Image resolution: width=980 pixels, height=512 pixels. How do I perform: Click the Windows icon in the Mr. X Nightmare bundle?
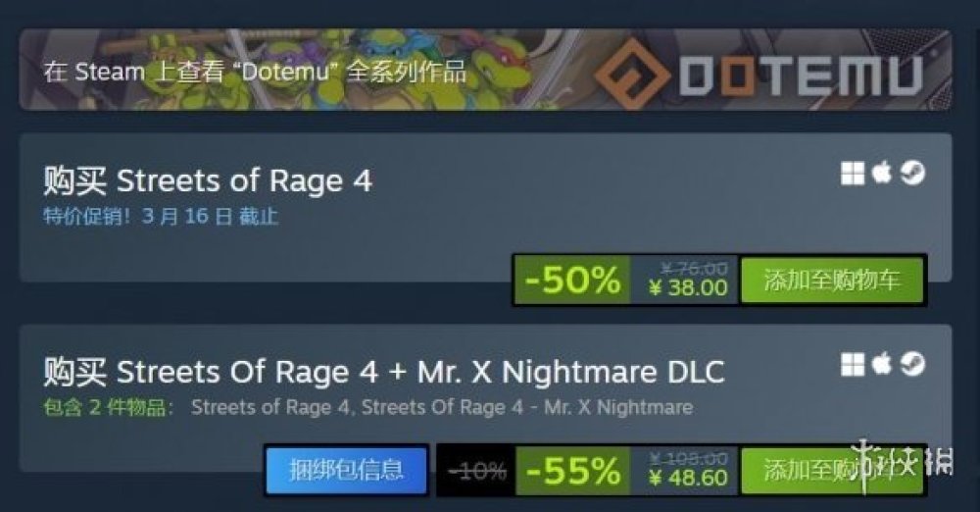853,364
